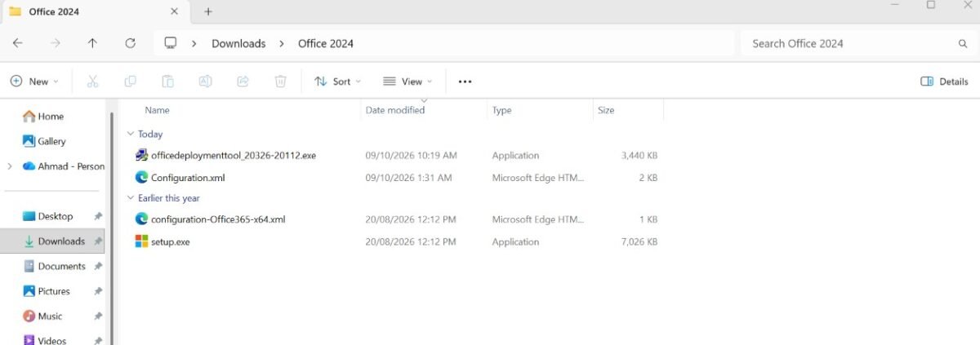This screenshot has height=345, width=980.
Task: Click chevron after This PC in breadcrumb
Action: 194,43
